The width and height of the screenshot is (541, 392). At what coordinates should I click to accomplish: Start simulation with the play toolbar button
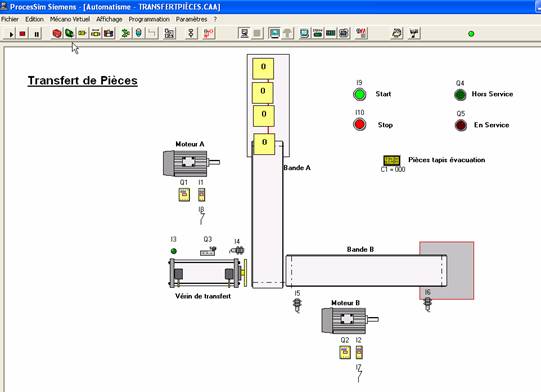coord(11,34)
